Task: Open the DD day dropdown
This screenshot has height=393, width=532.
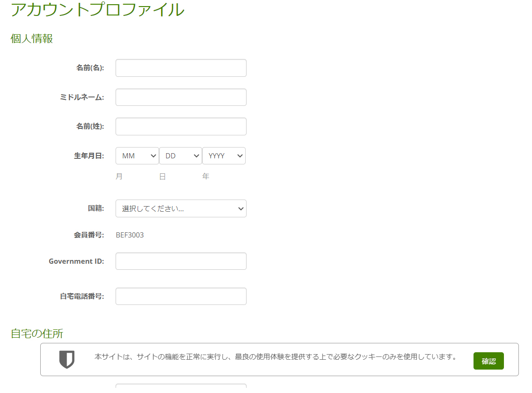Action: coord(180,156)
